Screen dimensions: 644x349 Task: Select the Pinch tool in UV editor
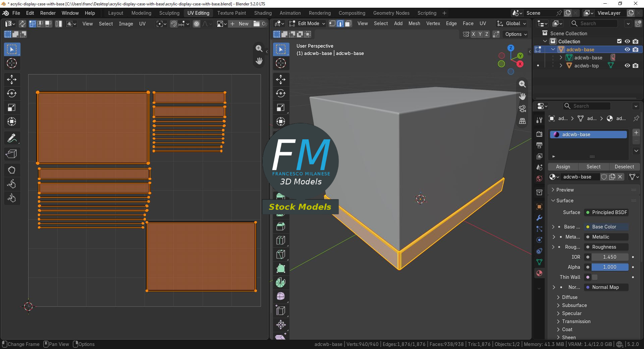[12, 198]
